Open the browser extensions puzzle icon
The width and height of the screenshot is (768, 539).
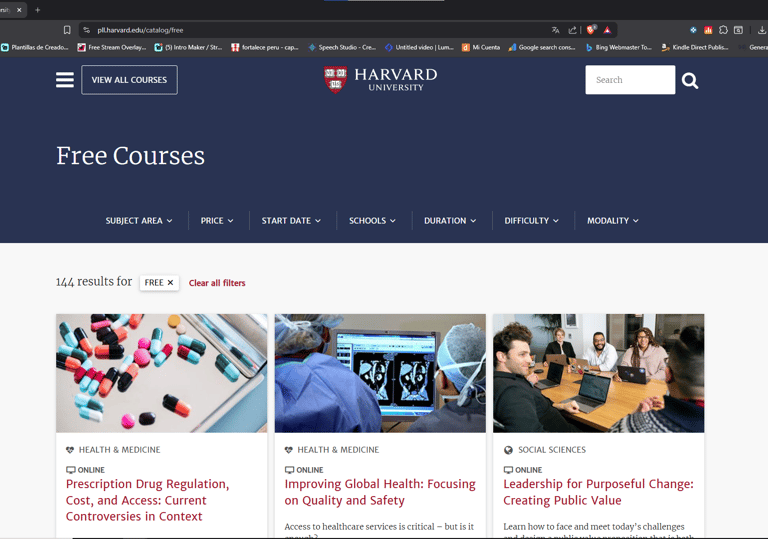pos(723,30)
